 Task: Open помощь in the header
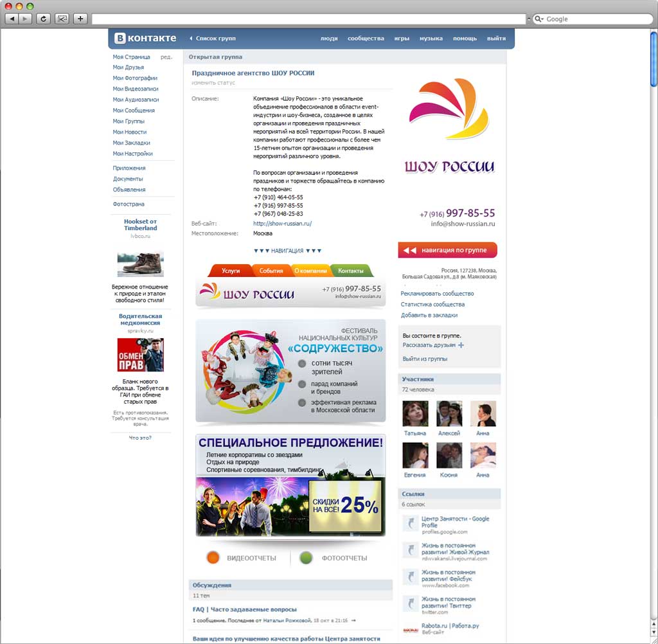pyautogui.click(x=465, y=38)
